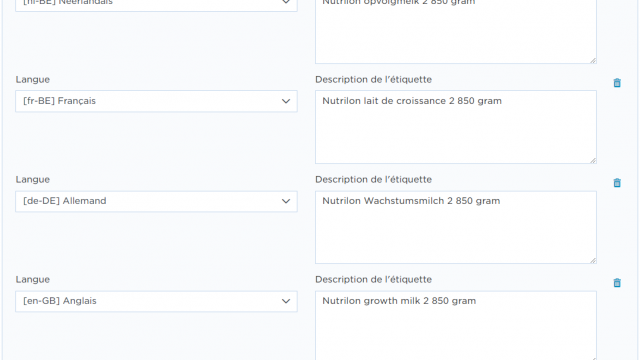
Task: Open the [de-DE] Allemand language dropdown
Action: tap(156, 201)
